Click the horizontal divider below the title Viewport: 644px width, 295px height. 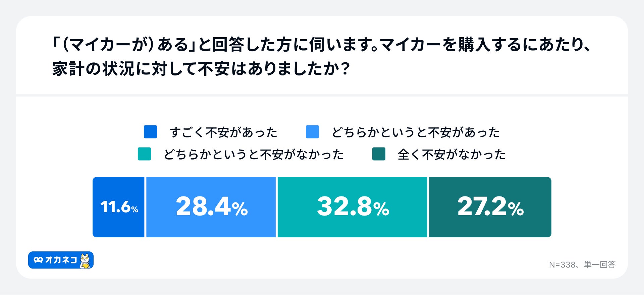(x=322, y=95)
